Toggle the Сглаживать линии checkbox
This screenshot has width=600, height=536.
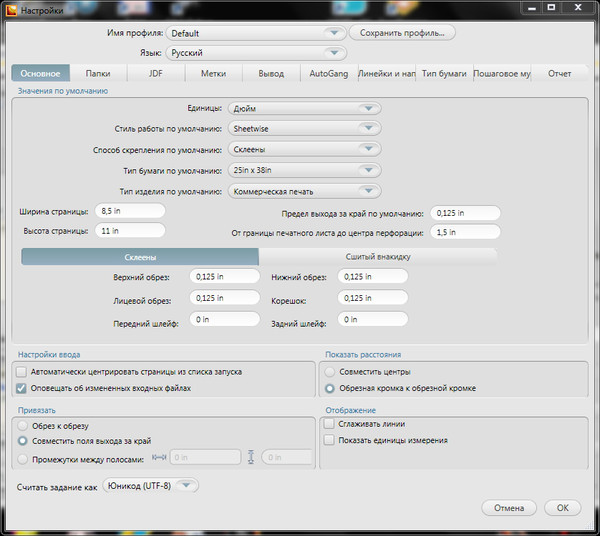(x=329, y=424)
